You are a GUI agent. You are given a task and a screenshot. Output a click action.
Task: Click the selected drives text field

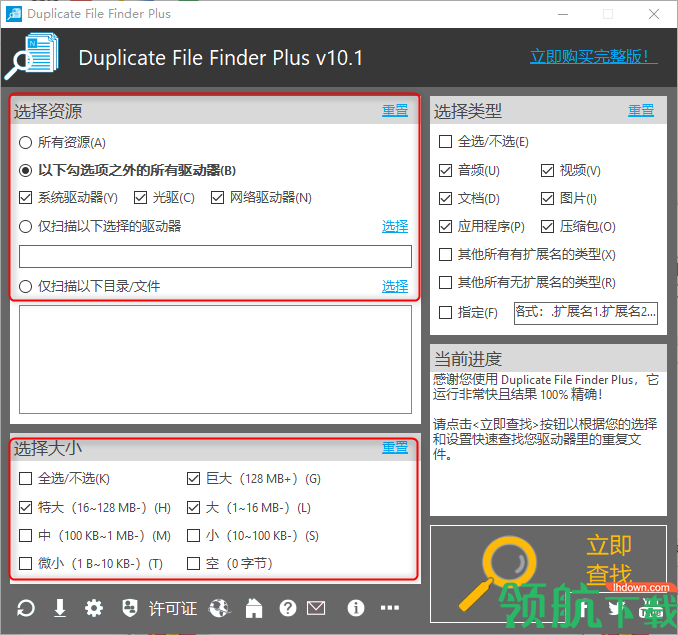pos(215,257)
